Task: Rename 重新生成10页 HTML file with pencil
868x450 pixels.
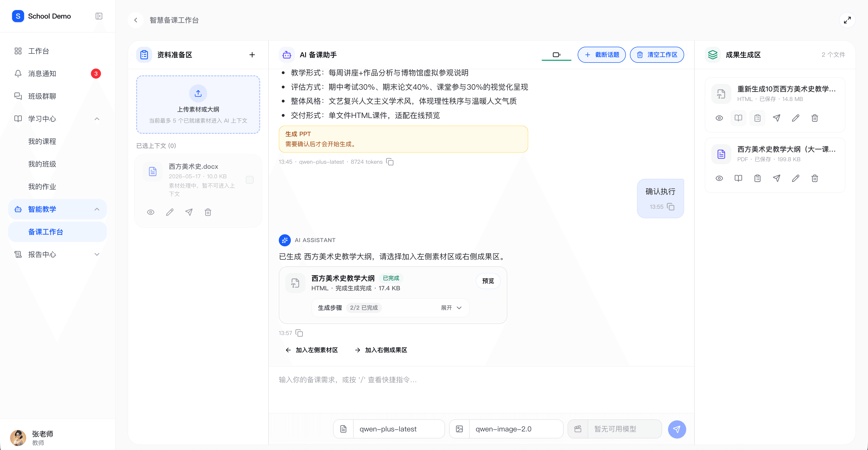Action: [796, 118]
